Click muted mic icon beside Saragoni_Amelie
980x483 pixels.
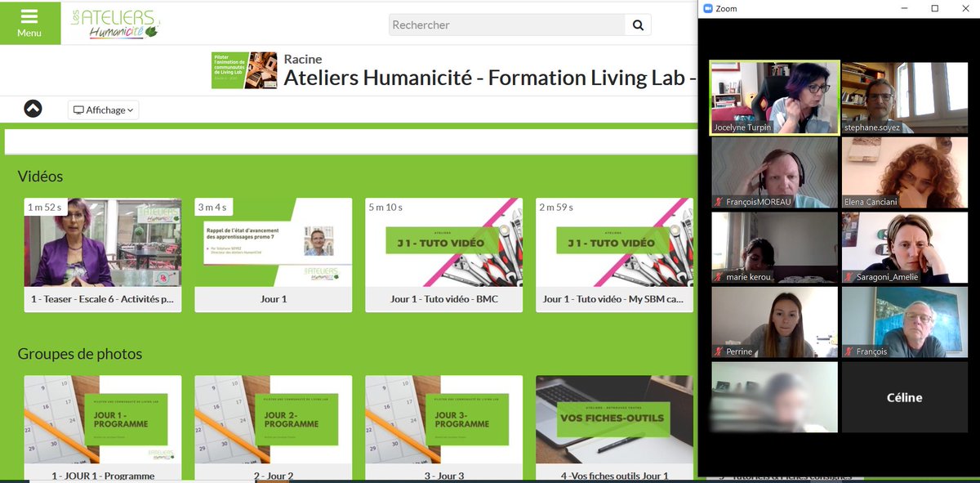(x=849, y=277)
